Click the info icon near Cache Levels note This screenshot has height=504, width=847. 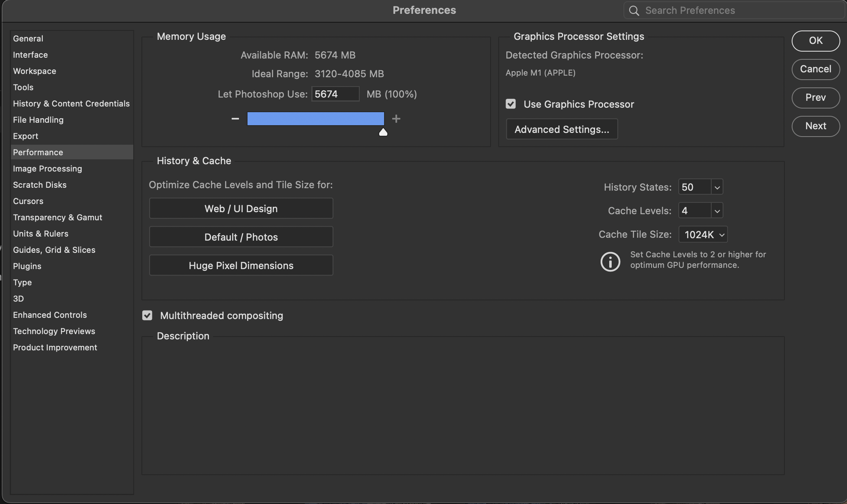[610, 261]
